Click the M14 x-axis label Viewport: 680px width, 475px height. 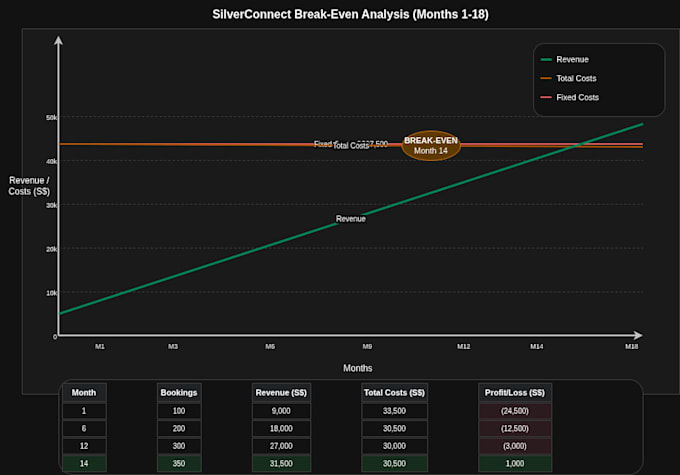(536, 346)
